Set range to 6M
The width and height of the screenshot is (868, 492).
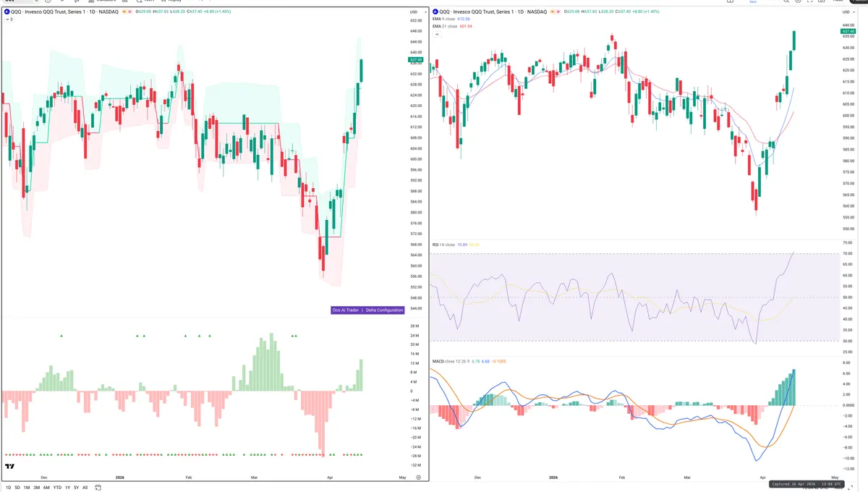46,488
